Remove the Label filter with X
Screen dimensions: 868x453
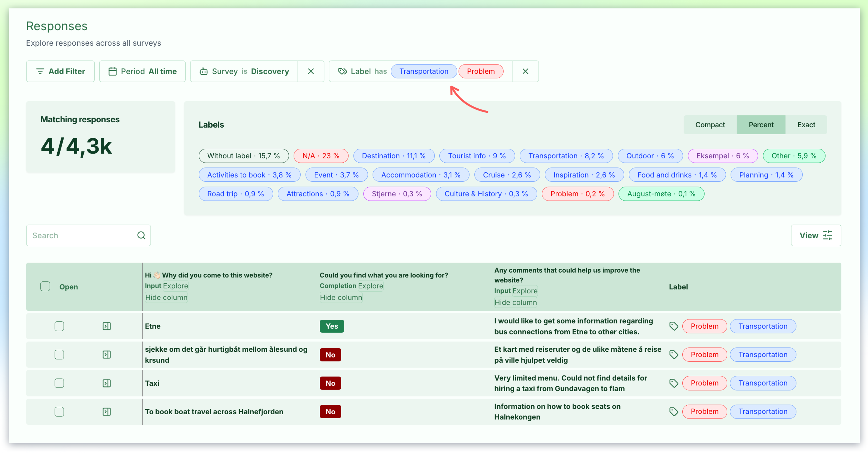[525, 71]
